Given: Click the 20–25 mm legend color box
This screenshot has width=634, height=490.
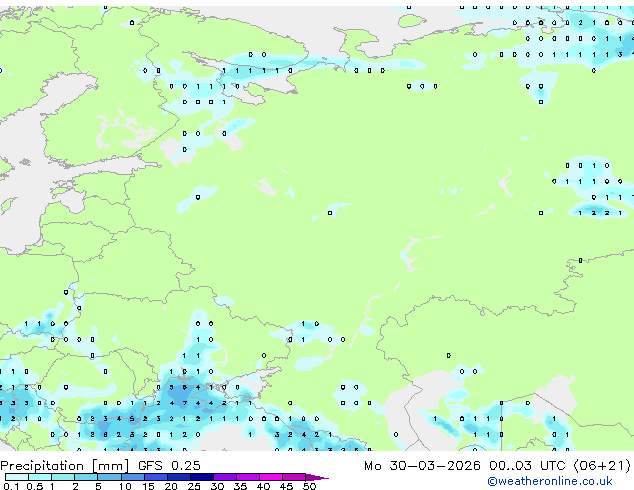Looking at the screenshot, I should (x=178, y=477).
